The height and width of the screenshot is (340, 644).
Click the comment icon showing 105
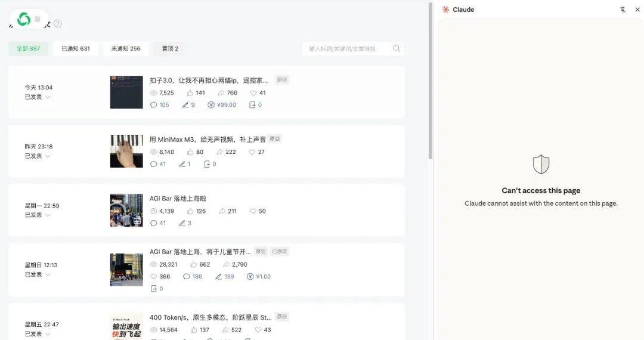pos(154,105)
